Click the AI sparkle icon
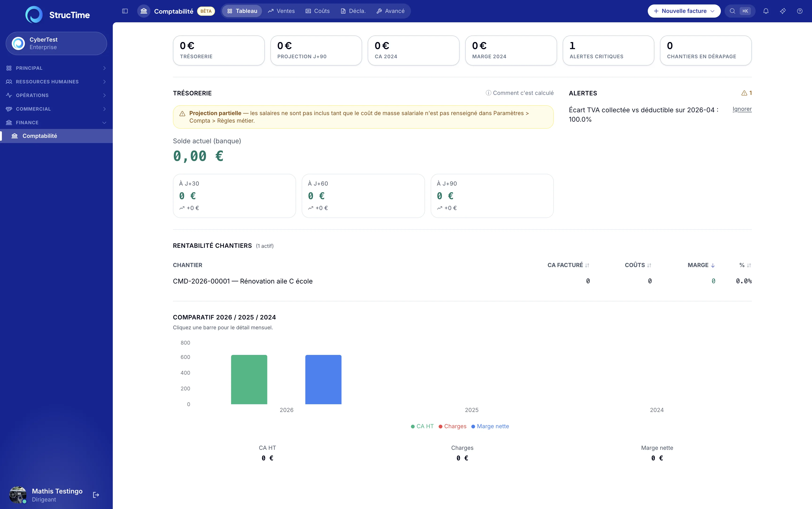The width and height of the screenshot is (812, 509). 783,11
